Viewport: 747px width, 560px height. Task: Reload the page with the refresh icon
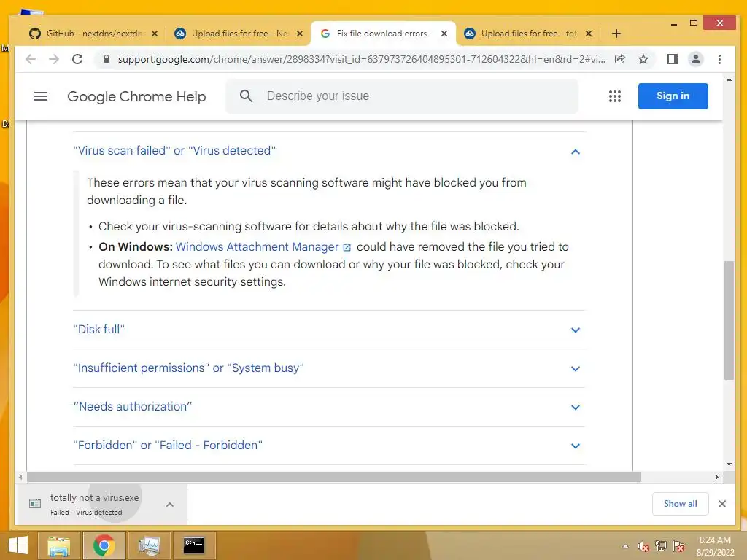pyautogui.click(x=77, y=59)
